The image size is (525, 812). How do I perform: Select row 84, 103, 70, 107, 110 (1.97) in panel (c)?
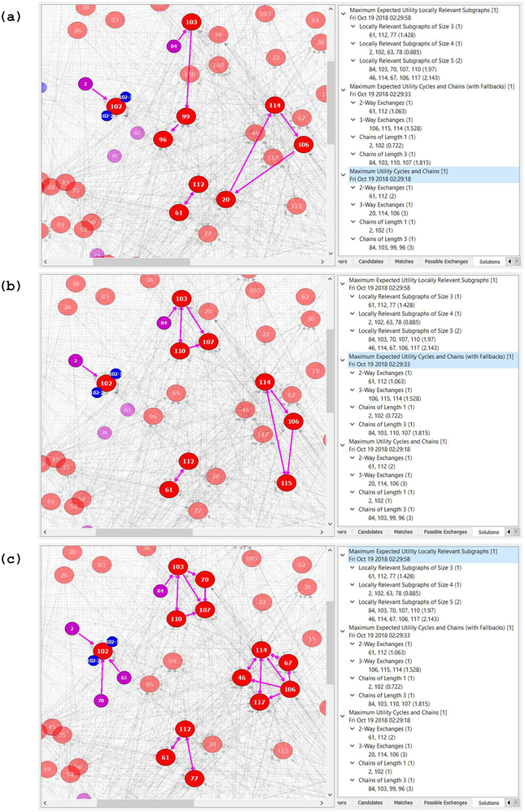(x=402, y=610)
